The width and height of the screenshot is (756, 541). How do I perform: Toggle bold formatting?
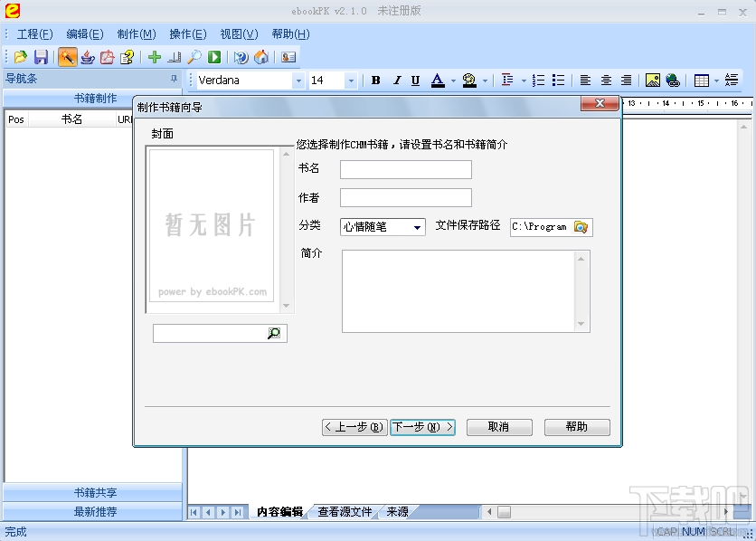point(375,80)
